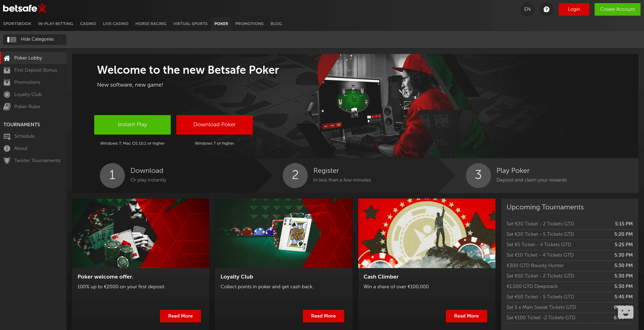Viewport: 644px width, 330px height.
Task: Click the Loyalty Club chip icon
Action: 7,95
